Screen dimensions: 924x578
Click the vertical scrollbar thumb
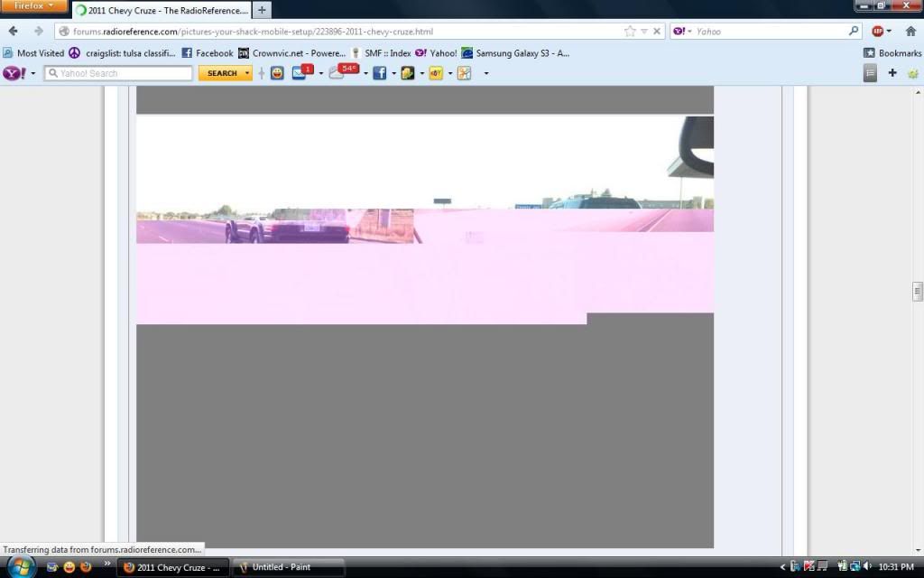[x=918, y=291]
